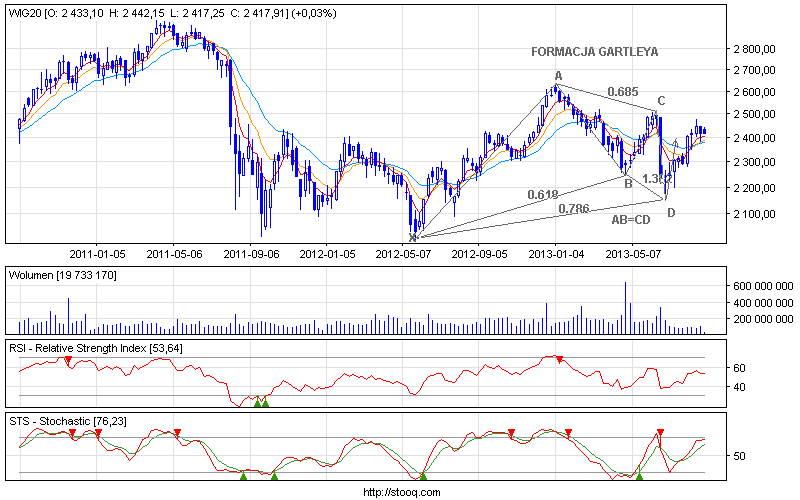Click the 2012-09-05 date axis label

[x=479, y=254]
